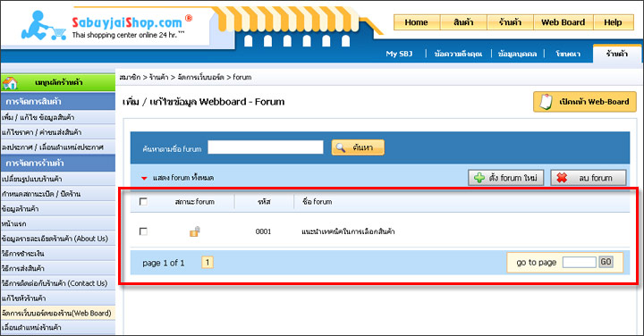Click the forum code 0001

(263, 231)
